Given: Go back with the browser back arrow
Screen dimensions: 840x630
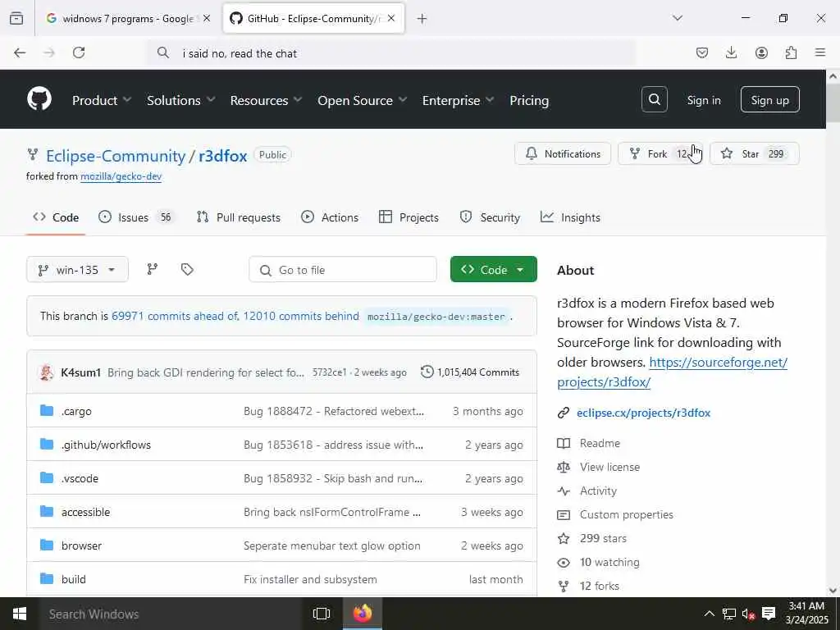Looking at the screenshot, I should [20, 52].
